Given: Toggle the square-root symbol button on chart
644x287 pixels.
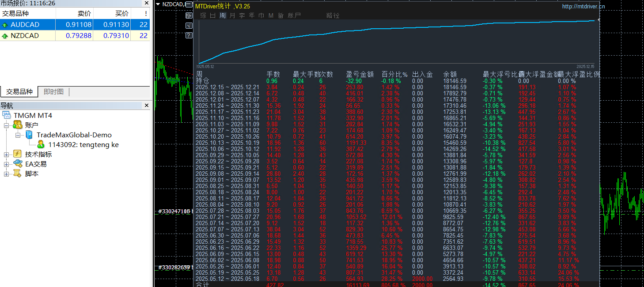Looking at the screenshot, I should (189, 25).
